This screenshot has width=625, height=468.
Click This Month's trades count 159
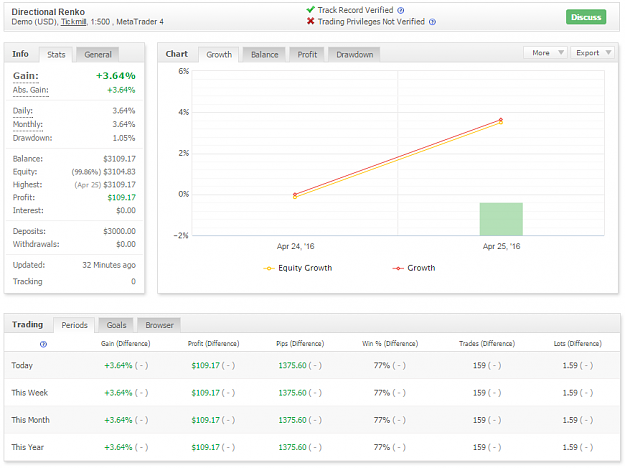pos(479,420)
